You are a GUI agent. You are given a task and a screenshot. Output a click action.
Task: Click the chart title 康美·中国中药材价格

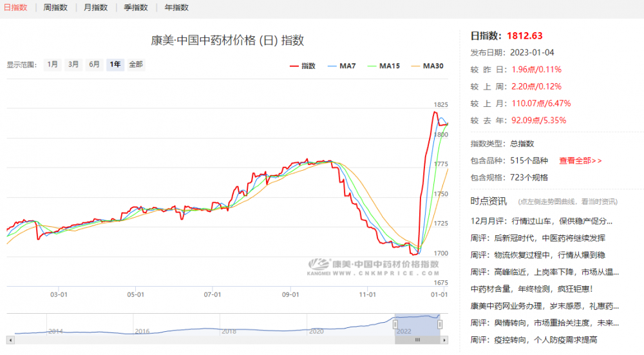pos(227,40)
